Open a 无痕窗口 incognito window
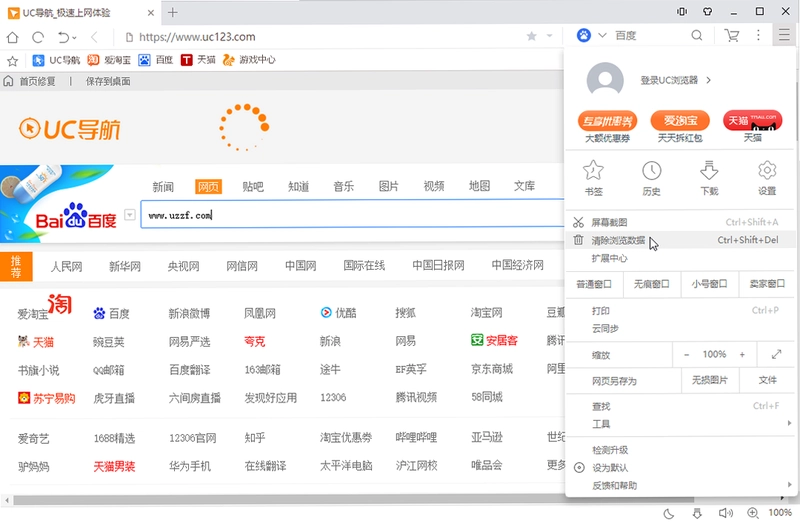800x523 pixels. click(652, 284)
